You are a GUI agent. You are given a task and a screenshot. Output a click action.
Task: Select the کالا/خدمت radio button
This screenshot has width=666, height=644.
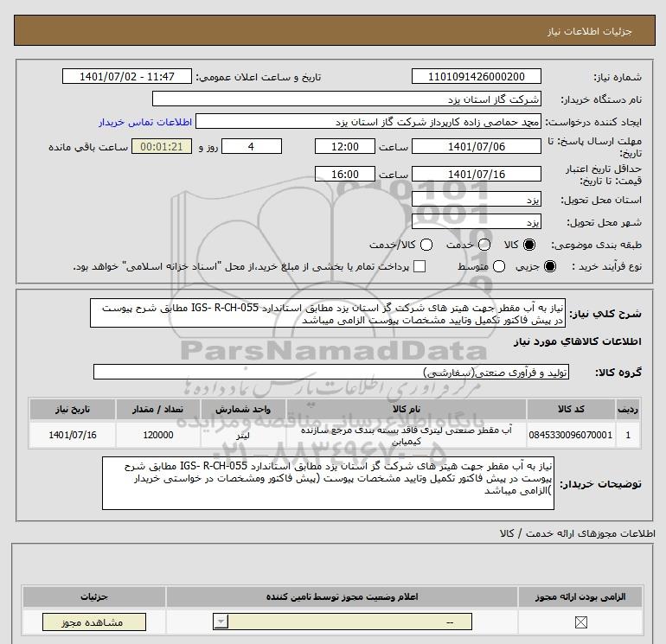[426, 245]
